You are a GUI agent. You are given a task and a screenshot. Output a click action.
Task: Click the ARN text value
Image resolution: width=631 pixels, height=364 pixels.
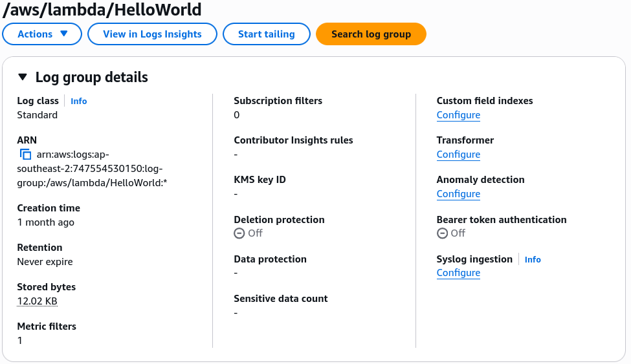[x=92, y=169]
